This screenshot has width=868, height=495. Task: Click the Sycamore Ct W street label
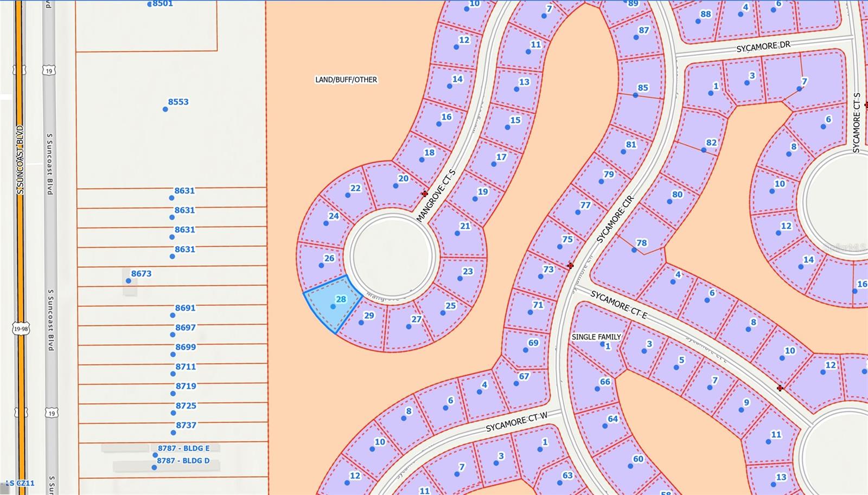pos(516,422)
